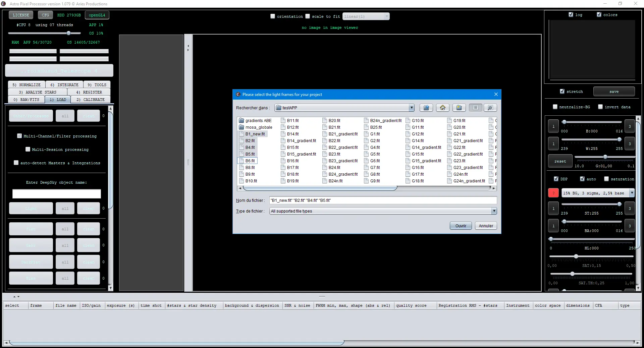The height and width of the screenshot is (348, 644).
Task: Select file G19.fit
Action: 456,121
